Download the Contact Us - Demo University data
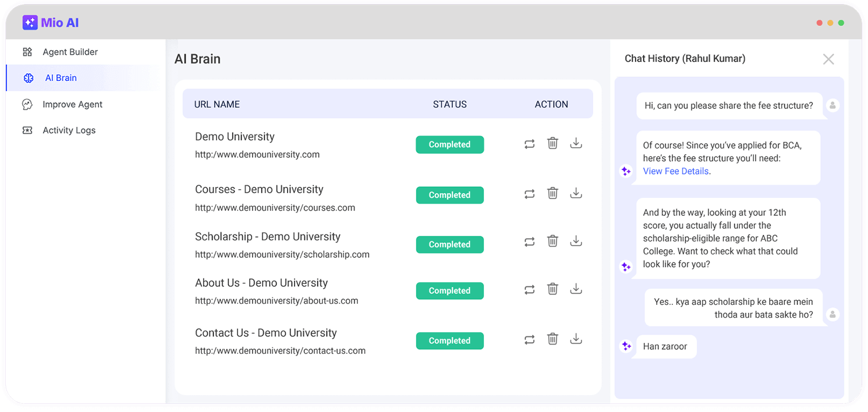 tap(576, 339)
